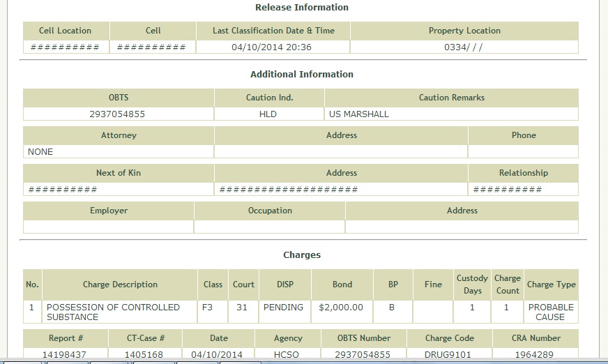Select the $2,000.00 bond amount
Image resolution: width=608 pixels, height=364 pixels.
pos(341,308)
